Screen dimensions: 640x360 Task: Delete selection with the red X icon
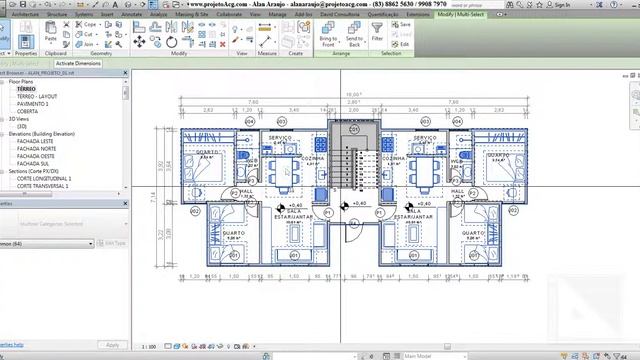tap(223, 44)
